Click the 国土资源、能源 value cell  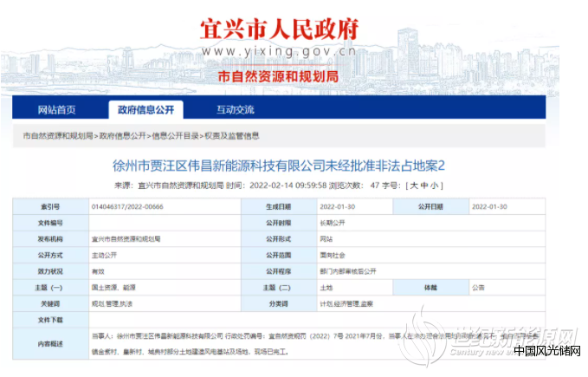tap(165, 288)
